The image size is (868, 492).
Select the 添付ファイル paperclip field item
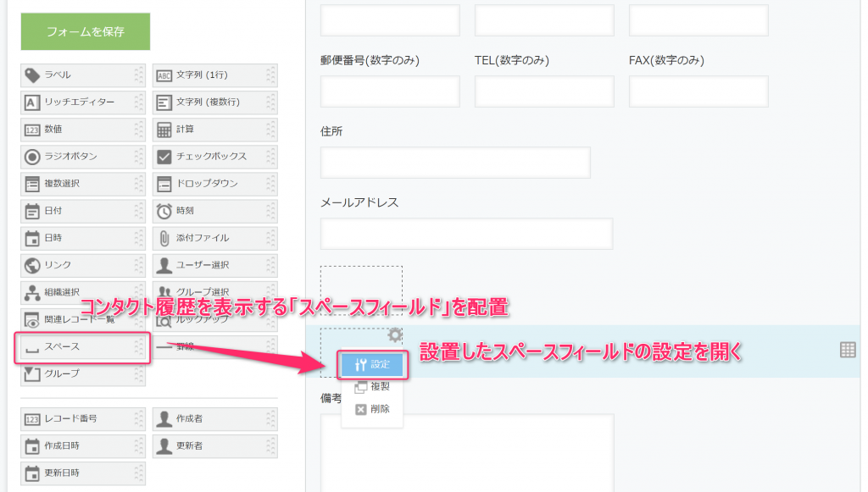click(x=214, y=238)
